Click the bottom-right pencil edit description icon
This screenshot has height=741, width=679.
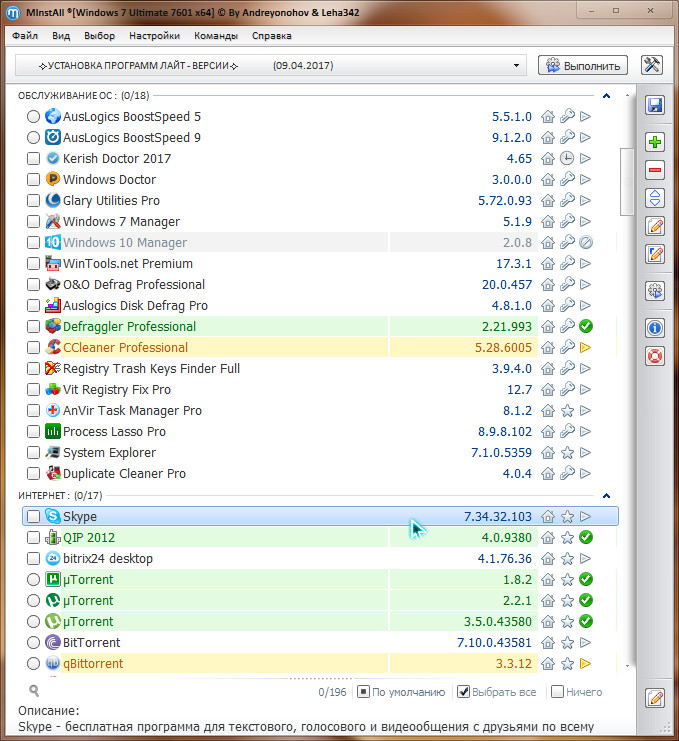coord(655,698)
